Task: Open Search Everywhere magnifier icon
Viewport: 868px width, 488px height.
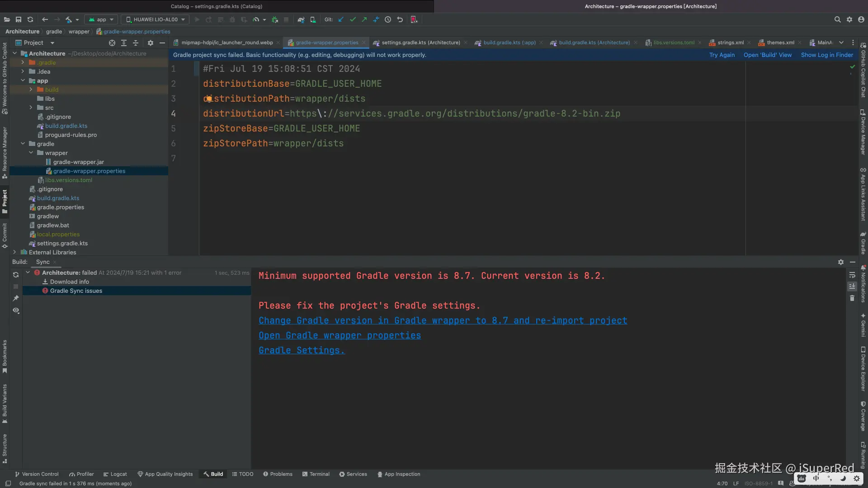Action: (x=837, y=19)
